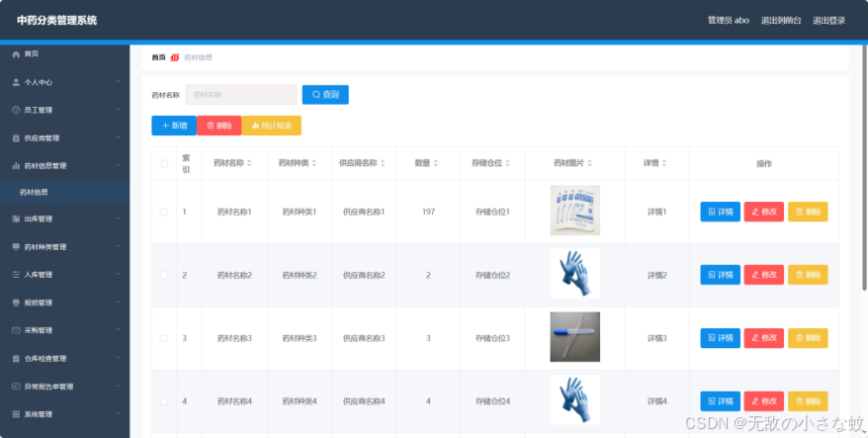This screenshot has height=438, width=868.
Task: Open the yellow 统计报表 button
Action: 271,126
